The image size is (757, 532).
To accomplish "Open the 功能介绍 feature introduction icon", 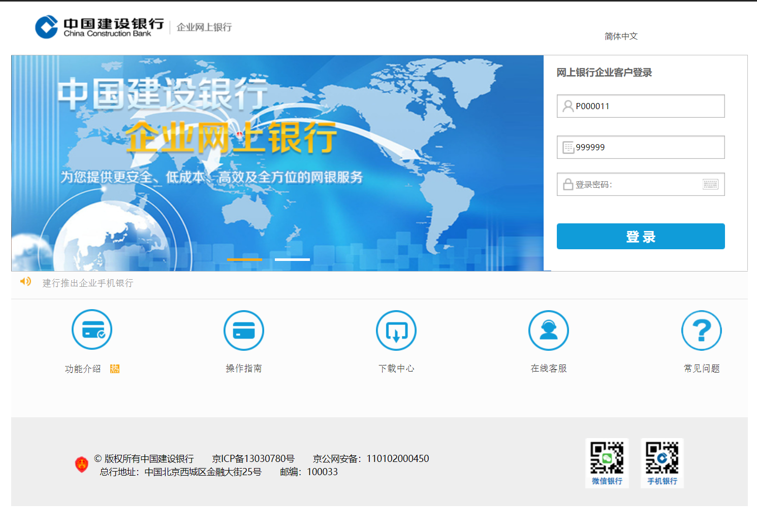I will coord(92,330).
